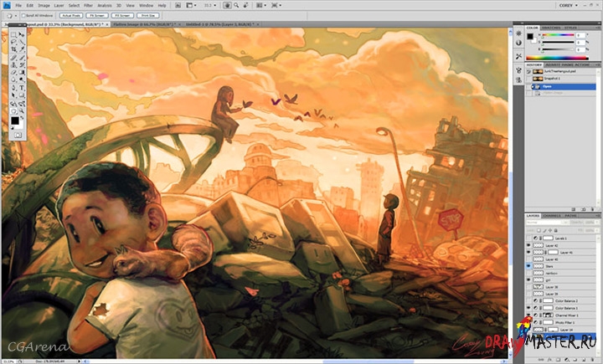
Task: Select the Clone Stamp tool
Action: (x=13, y=65)
